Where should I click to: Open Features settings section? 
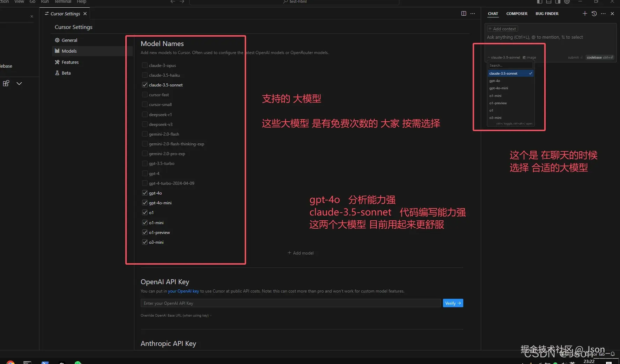[x=92, y=62]
